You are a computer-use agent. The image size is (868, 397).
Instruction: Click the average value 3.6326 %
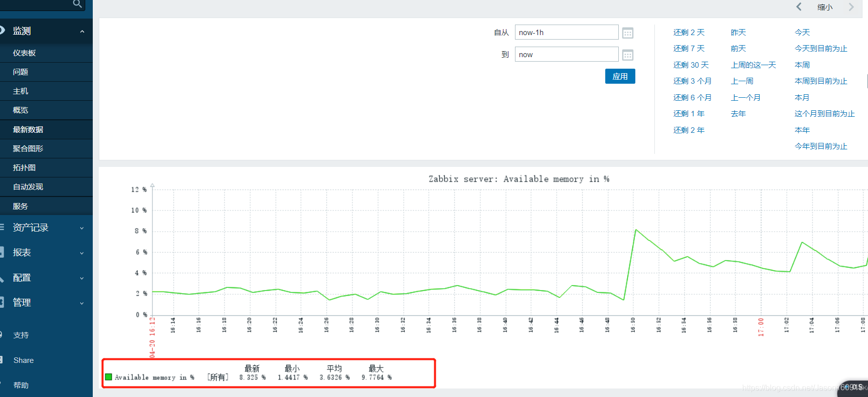click(x=334, y=377)
